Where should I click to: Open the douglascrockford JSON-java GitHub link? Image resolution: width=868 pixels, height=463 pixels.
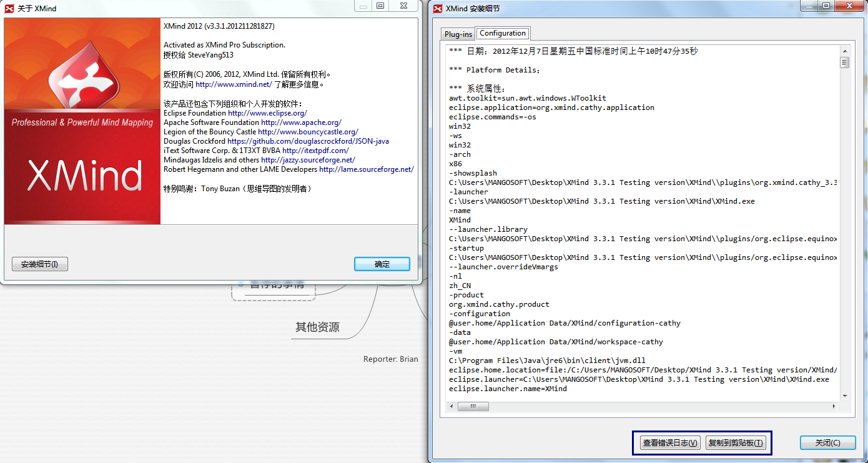(x=308, y=141)
